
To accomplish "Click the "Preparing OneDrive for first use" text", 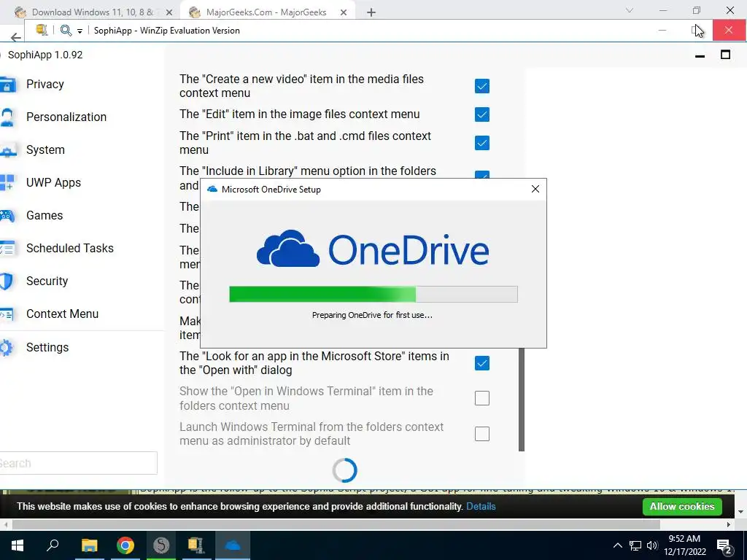I will coord(372,315).
